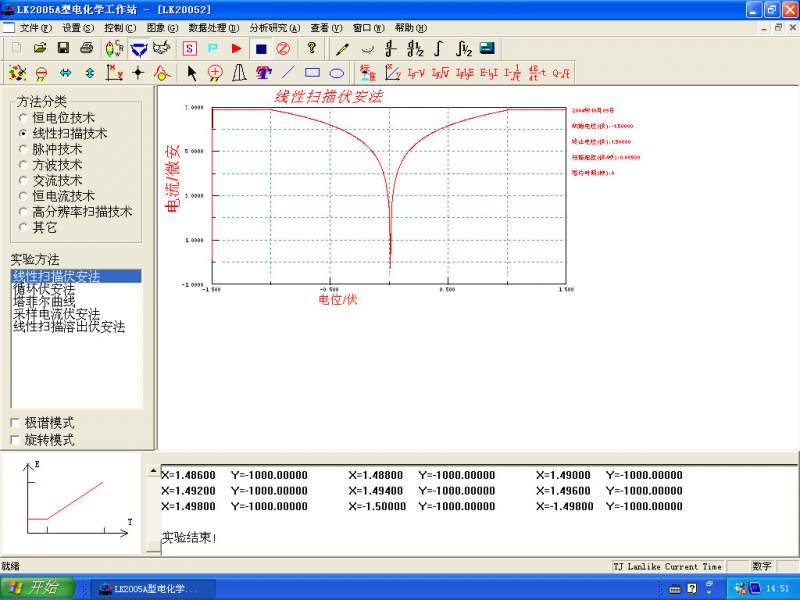Click the Print icon in toolbar
Screen dimensions: 800x600
click(x=86, y=48)
